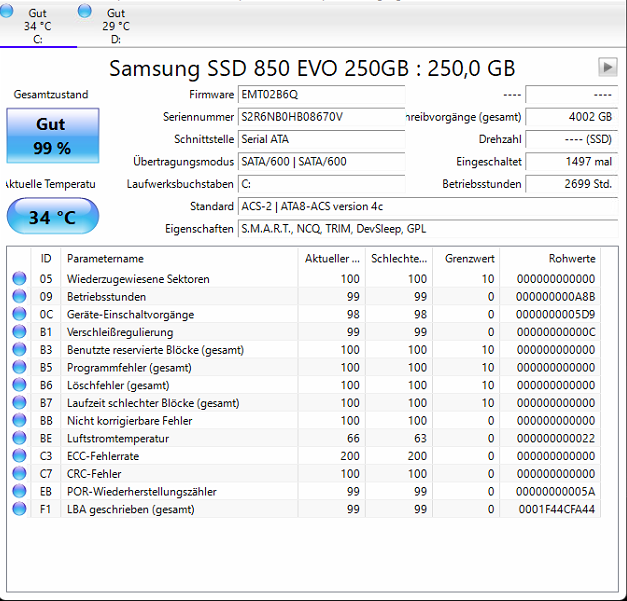
Task: Click the blue status orb for drive D:
Action: [84, 11]
